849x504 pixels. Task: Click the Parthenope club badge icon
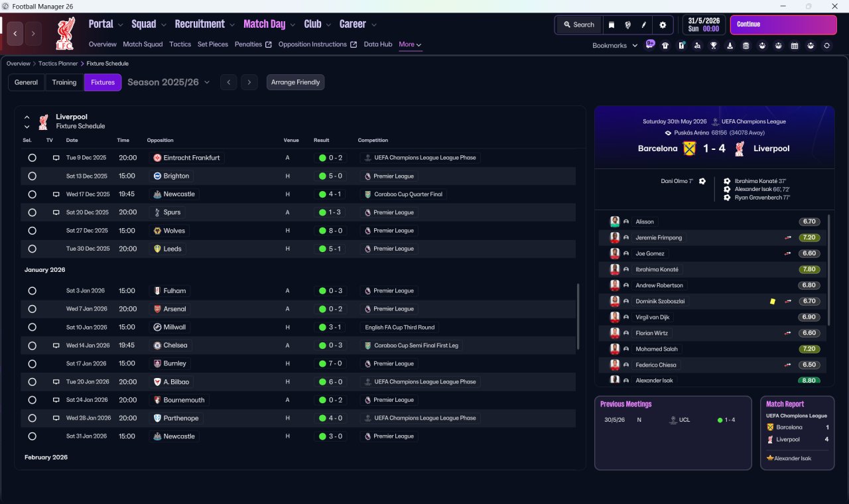coord(157,418)
